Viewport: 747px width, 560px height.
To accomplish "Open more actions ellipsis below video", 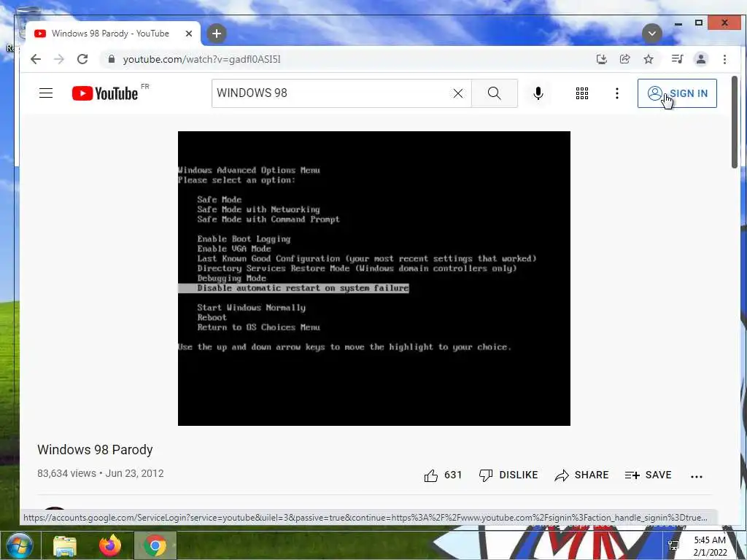I will (697, 476).
